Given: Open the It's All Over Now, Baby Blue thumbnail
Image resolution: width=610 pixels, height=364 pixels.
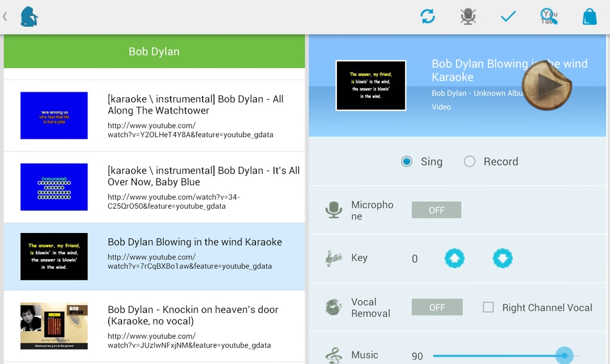Looking at the screenshot, I should (54, 187).
